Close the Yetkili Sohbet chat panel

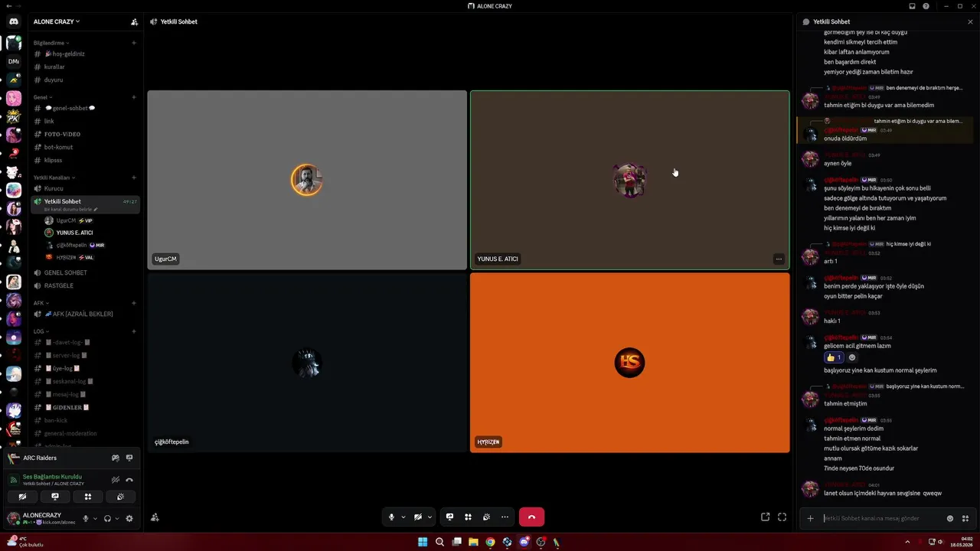(970, 21)
